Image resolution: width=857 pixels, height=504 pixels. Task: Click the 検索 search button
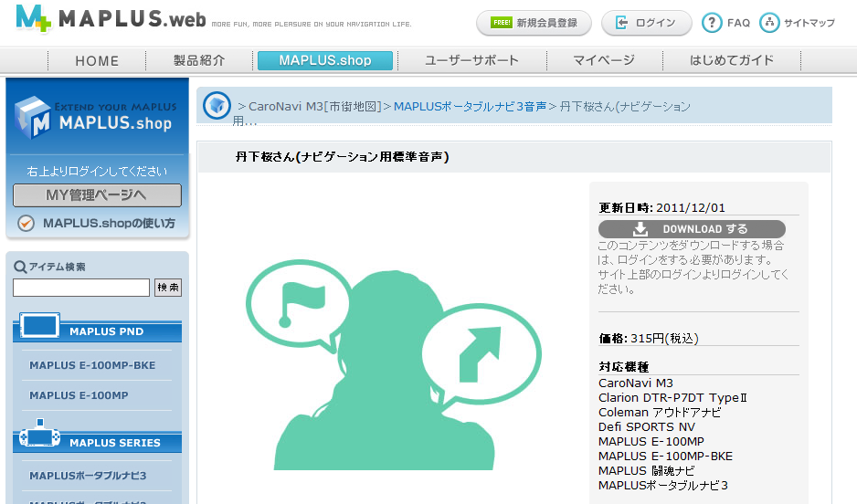click(168, 288)
